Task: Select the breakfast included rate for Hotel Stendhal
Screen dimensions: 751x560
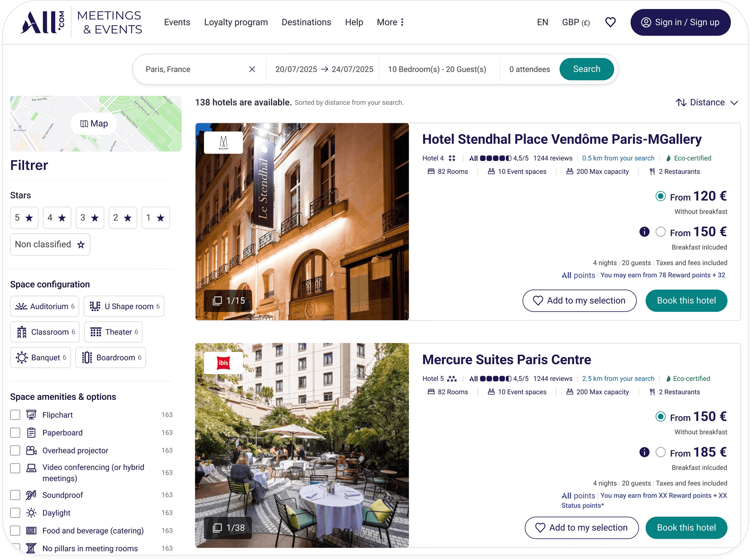Action: click(660, 232)
